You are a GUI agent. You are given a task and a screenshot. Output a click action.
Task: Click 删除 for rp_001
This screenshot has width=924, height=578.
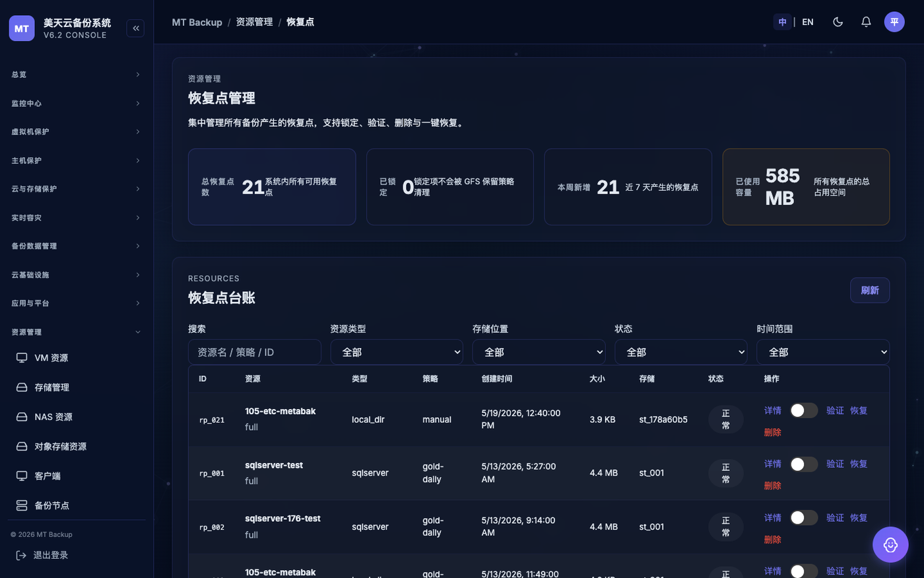click(x=773, y=486)
